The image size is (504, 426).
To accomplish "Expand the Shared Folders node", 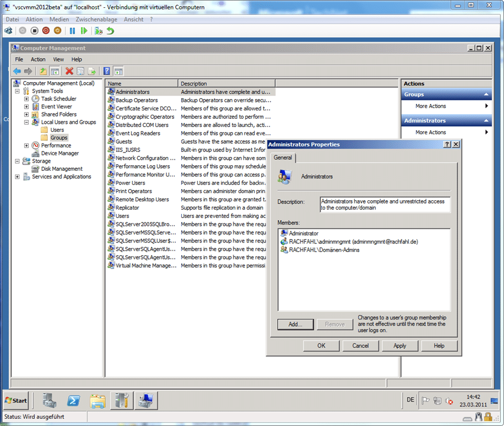I will (x=27, y=114).
